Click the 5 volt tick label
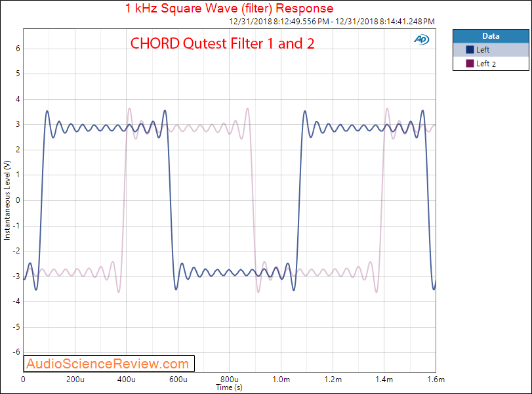The image size is (532, 394). [x=18, y=74]
